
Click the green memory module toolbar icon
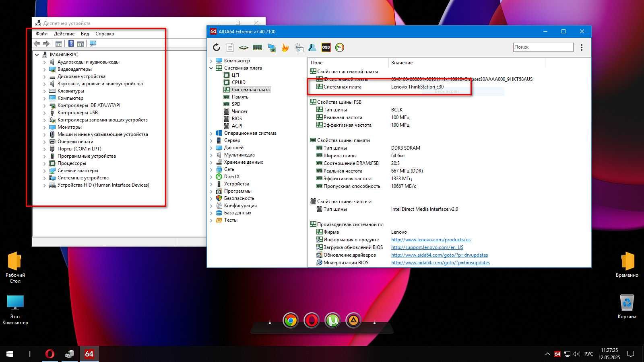coord(257,47)
